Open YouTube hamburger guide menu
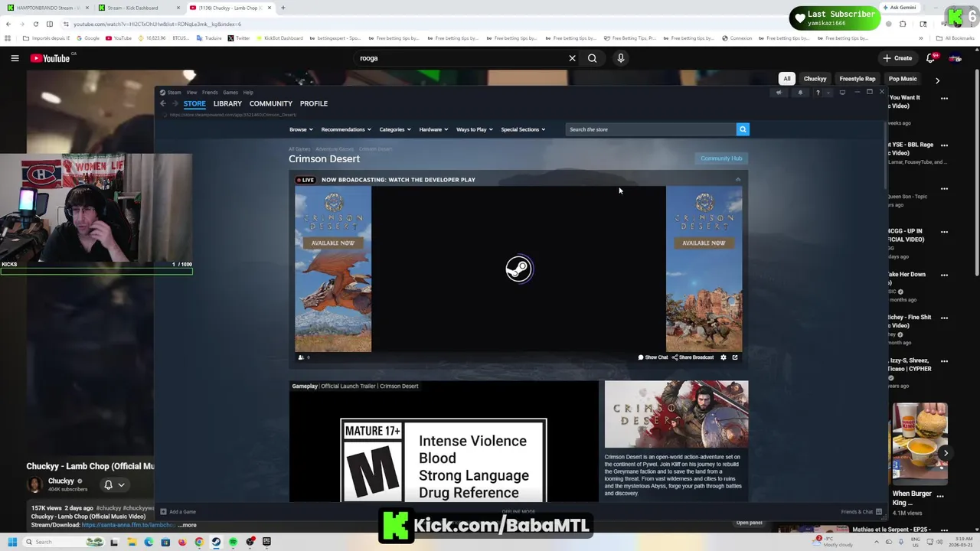Image resolution: width=980 pixels, height=551 pixels. pos(15,58)
